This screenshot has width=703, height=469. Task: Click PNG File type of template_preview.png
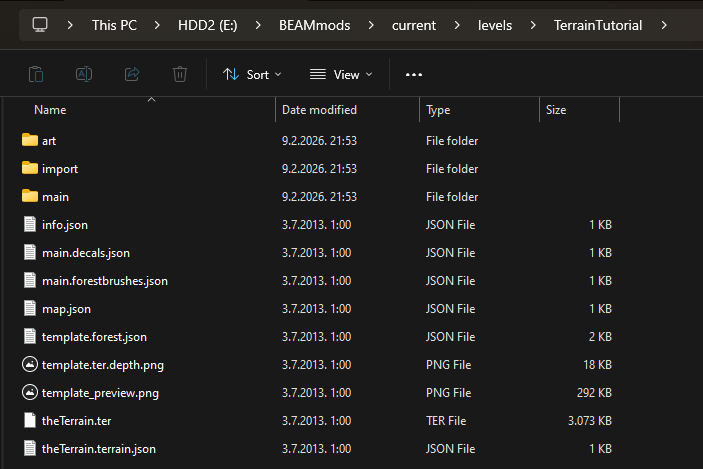[448, 393]
